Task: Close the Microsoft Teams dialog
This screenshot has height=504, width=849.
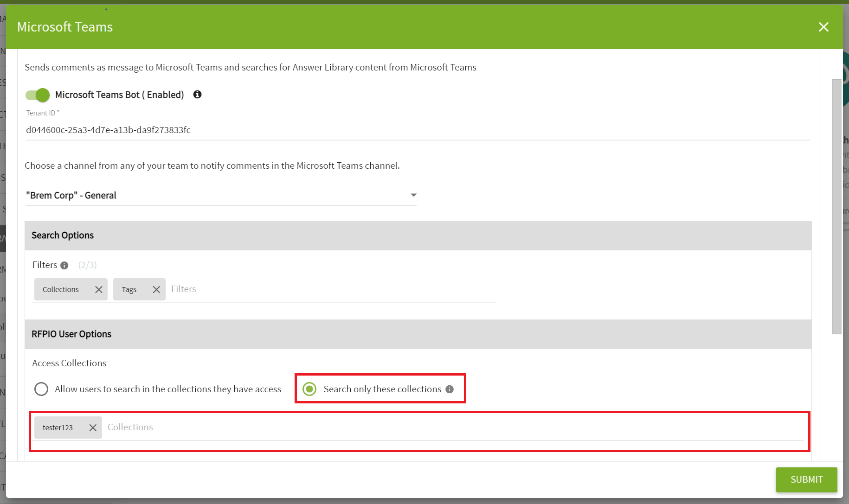Action: pyautogui.click(x=823, y=27)
